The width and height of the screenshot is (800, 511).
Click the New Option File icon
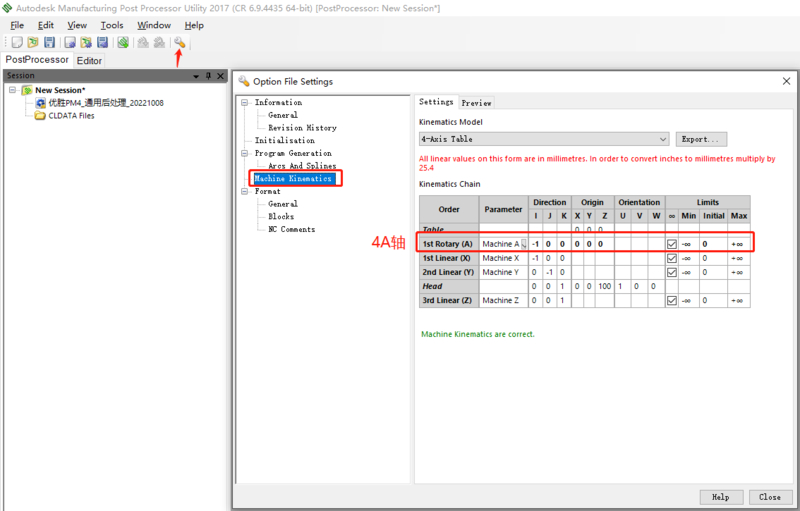coord(69,42)
